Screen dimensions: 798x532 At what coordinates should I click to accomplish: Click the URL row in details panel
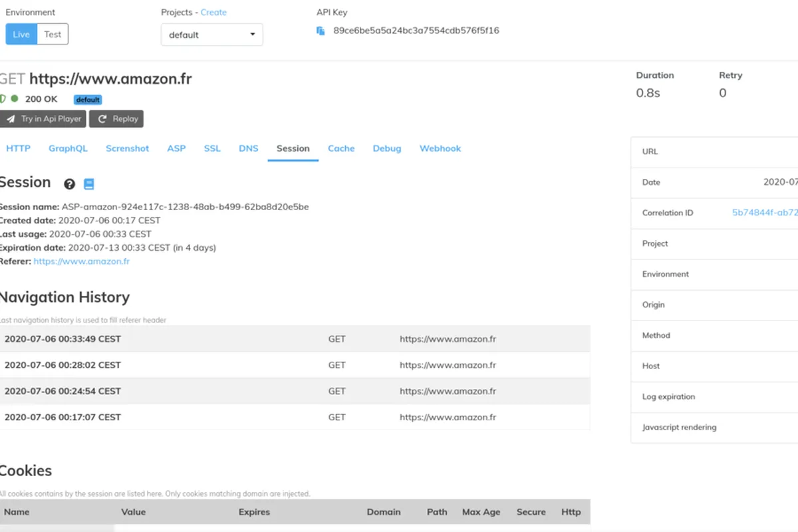point(714,152)
